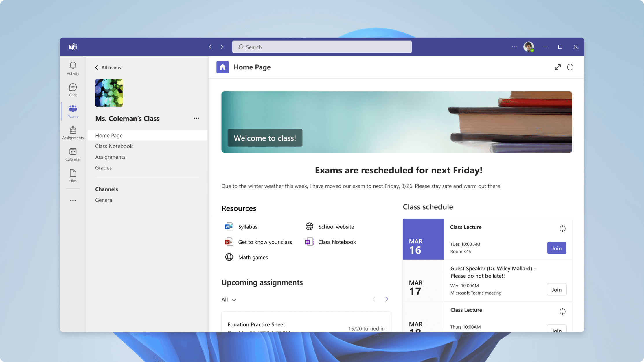Show the next upcoming assignments page

(x=387, y=299)
